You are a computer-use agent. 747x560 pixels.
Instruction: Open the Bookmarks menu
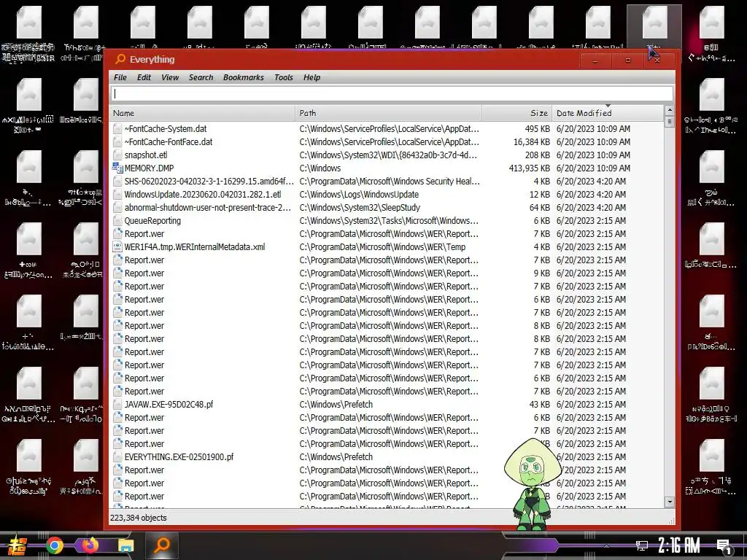point(244,77)
